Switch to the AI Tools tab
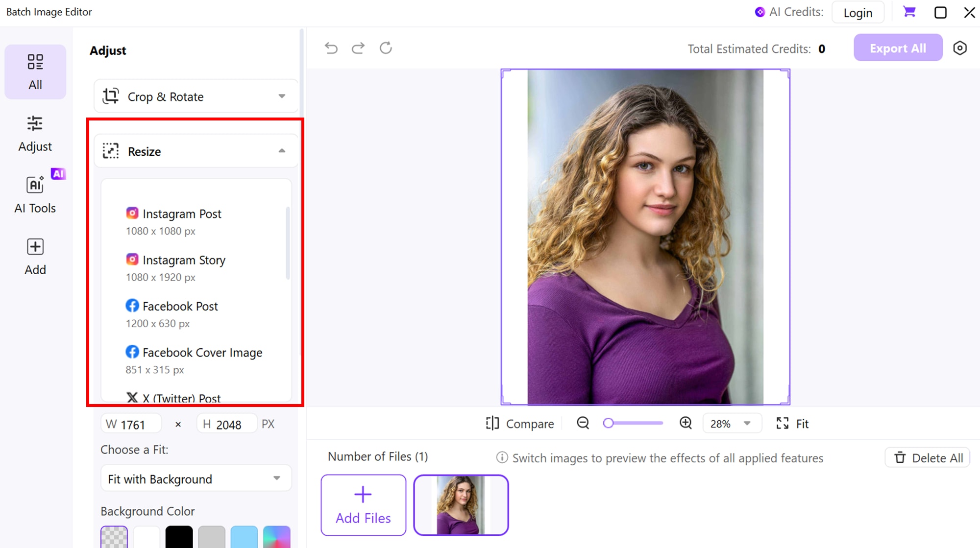The width and height of the screenshot is (980, 548). coord(35,194)
